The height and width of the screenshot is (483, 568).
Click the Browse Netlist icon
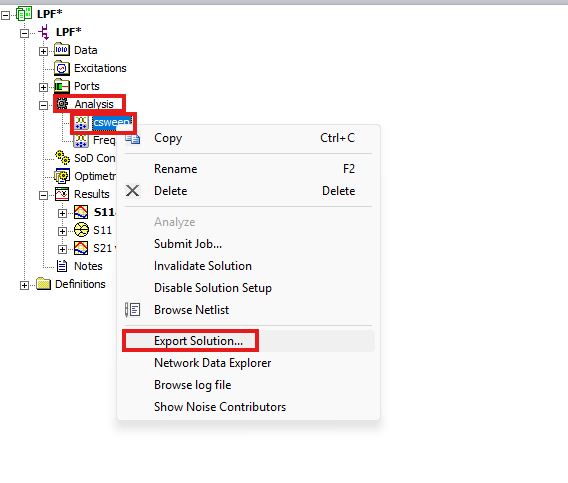coord(133,310)
